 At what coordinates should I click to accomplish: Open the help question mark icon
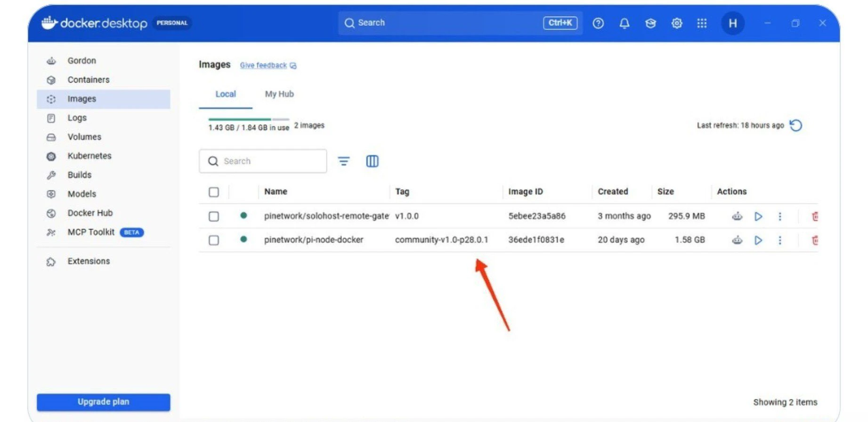click(598, 23)
